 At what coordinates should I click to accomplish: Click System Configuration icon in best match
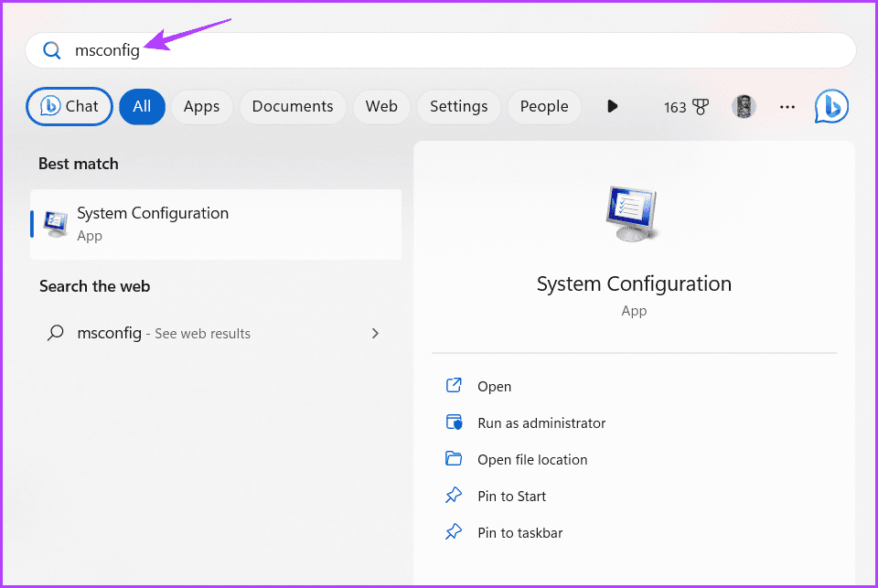56,224
